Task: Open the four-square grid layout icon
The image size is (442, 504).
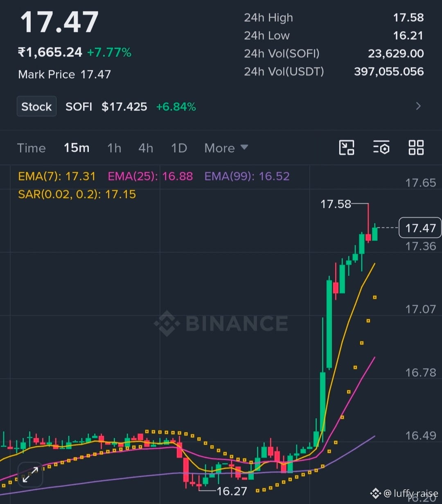Action: coord(416,147)
